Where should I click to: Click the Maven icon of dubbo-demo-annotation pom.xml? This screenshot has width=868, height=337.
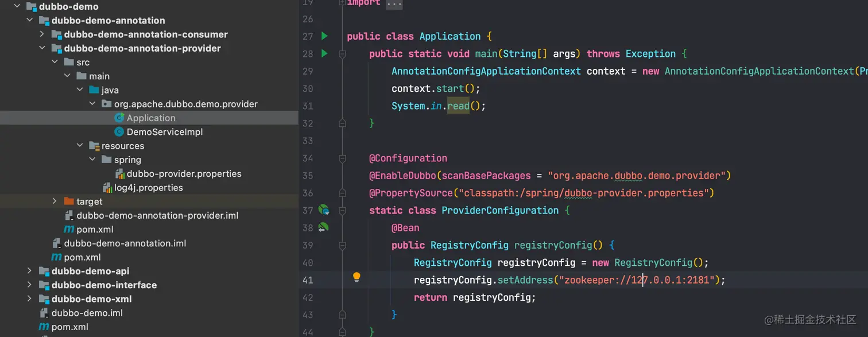coord(56,257)
